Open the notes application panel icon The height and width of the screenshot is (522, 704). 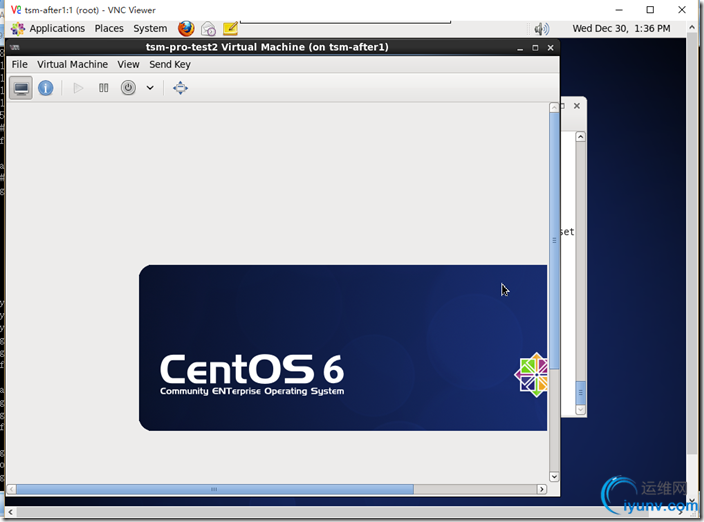click(230, 28)
